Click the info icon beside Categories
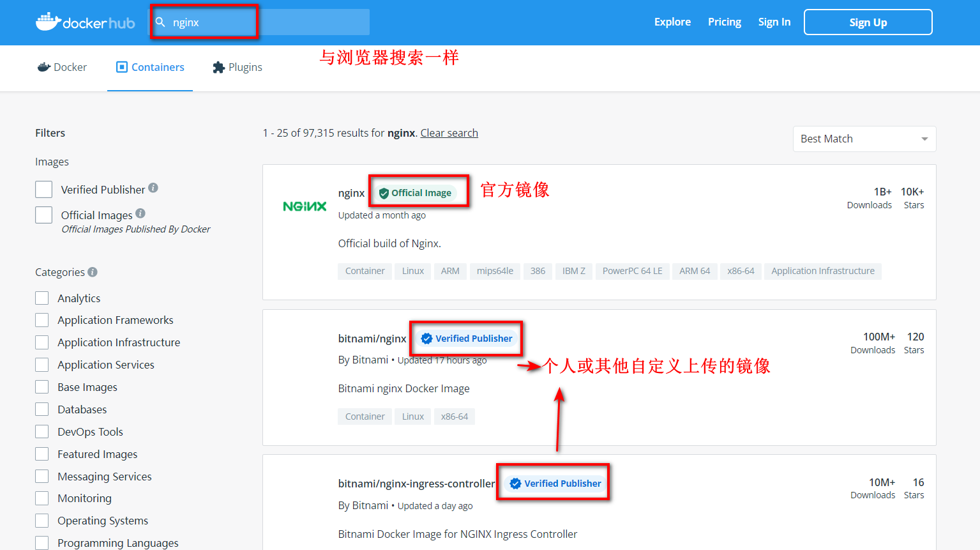 93,272
